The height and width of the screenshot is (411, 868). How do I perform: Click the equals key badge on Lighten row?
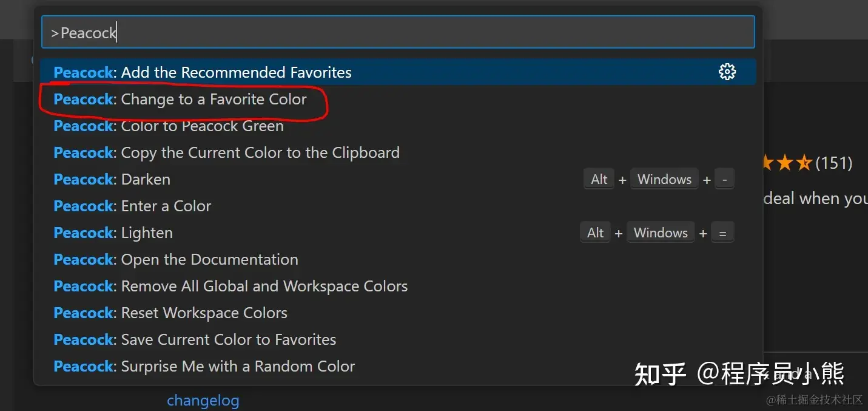tap(722, 233)
